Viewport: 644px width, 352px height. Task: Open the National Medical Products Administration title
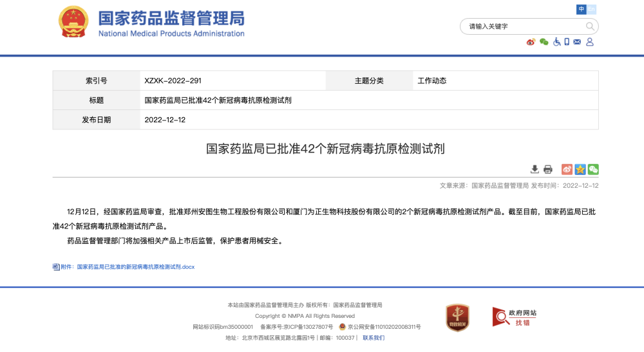(171, 24)
